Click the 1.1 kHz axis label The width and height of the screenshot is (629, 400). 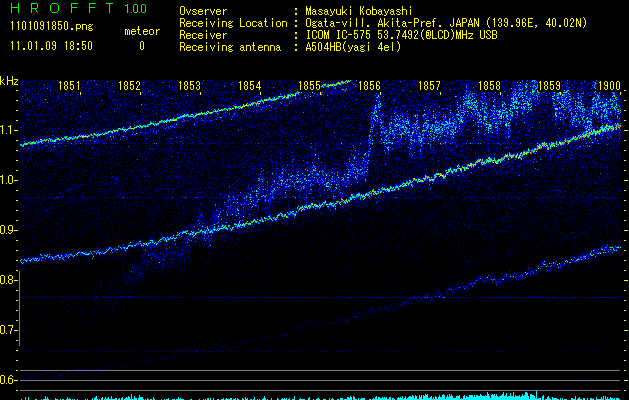(7, 130)
